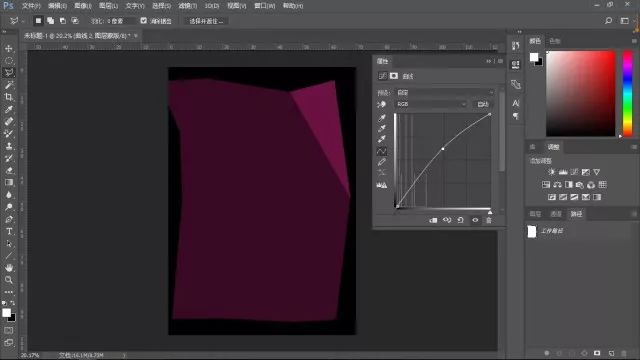Pick the white point eyedropper in Curves
Screen dimensions: 640x360
(x=382, y=139)
